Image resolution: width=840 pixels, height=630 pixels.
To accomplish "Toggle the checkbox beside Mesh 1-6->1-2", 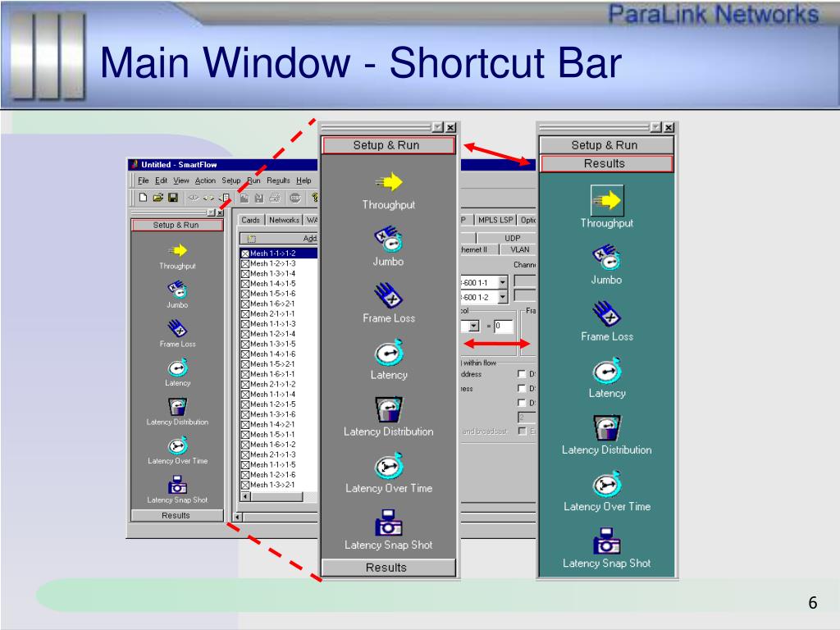I will pos(244,445).
